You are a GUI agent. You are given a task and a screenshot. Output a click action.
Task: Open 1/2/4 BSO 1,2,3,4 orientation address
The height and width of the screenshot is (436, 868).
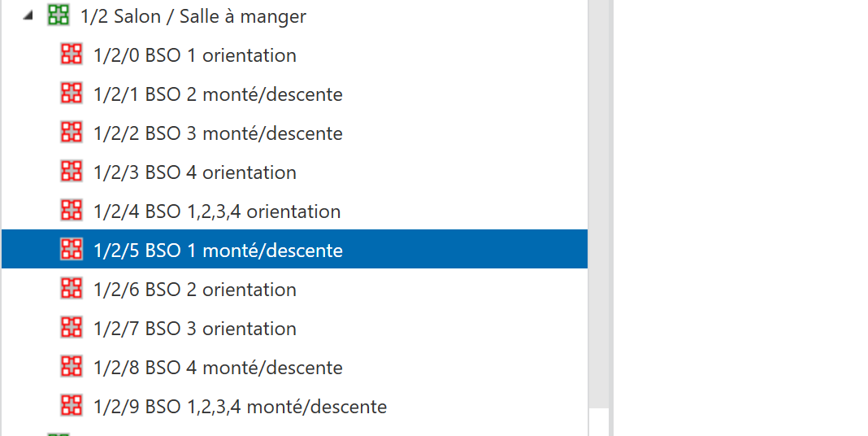tap(217, 211)
